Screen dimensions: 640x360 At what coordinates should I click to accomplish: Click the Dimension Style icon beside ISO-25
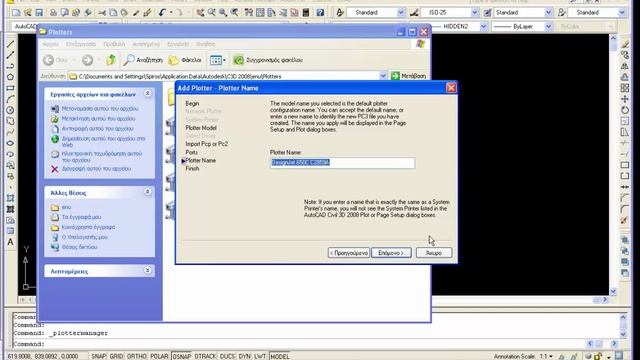(x=414, y=13)
